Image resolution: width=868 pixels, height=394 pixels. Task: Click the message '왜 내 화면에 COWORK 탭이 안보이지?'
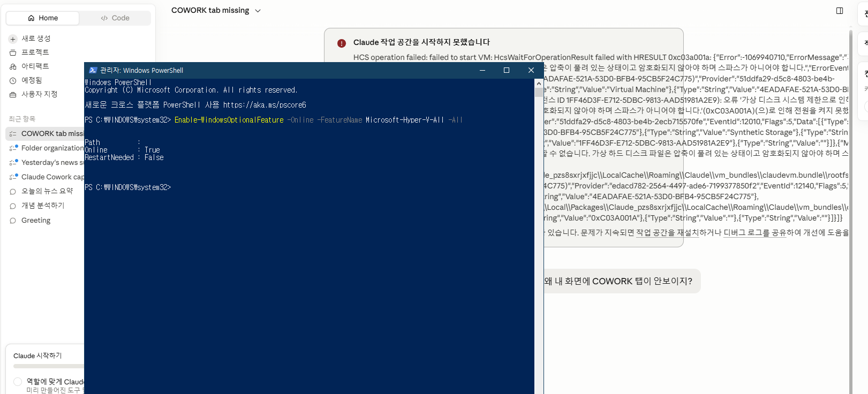coord(618,282)
